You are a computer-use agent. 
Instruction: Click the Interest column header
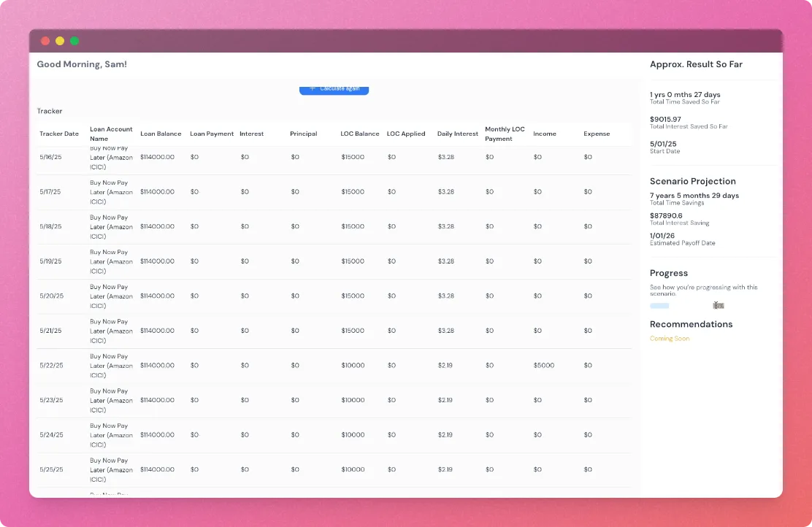251,134
